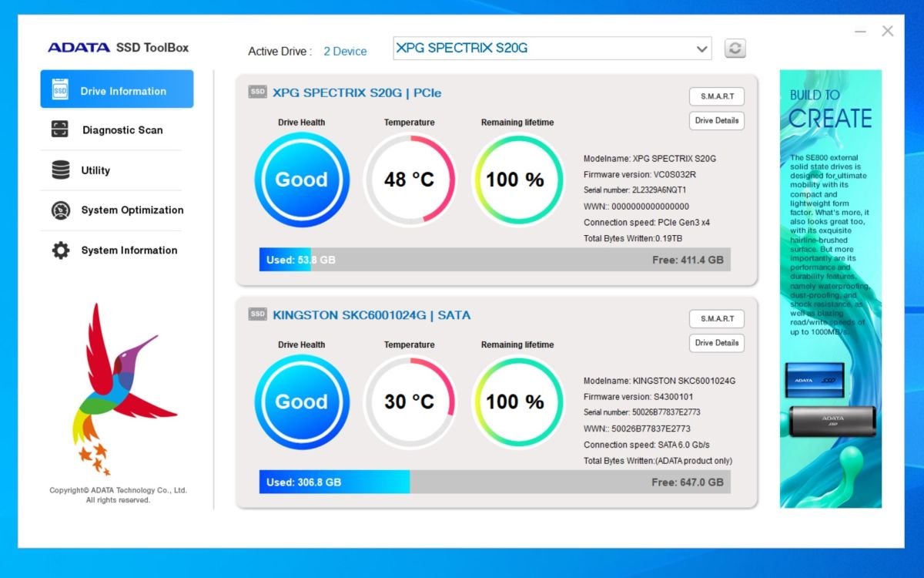Click SSD badge next to XPG SPECTRIX S20G

click(257, 92)
